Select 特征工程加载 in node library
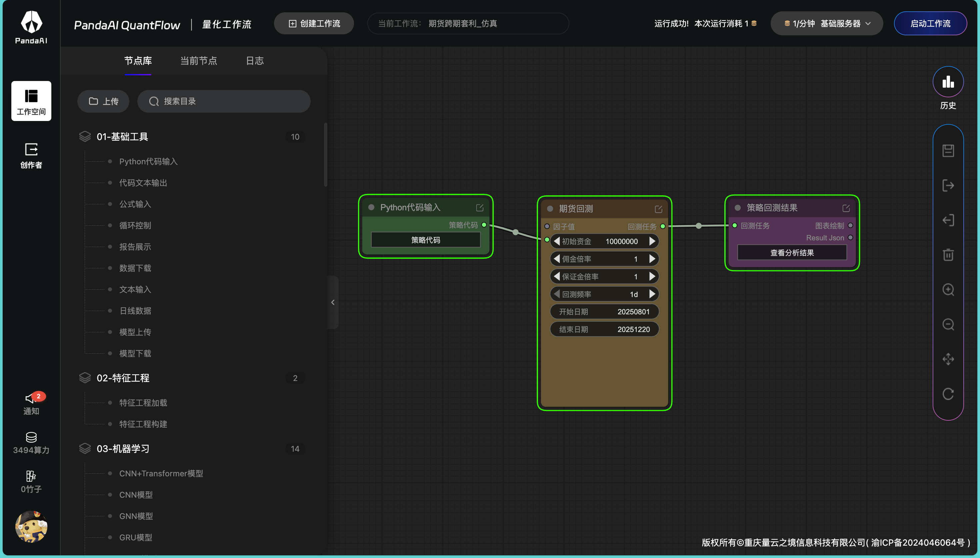The height and width of the screenshot is (558, 980). click(x=143, y=403)
